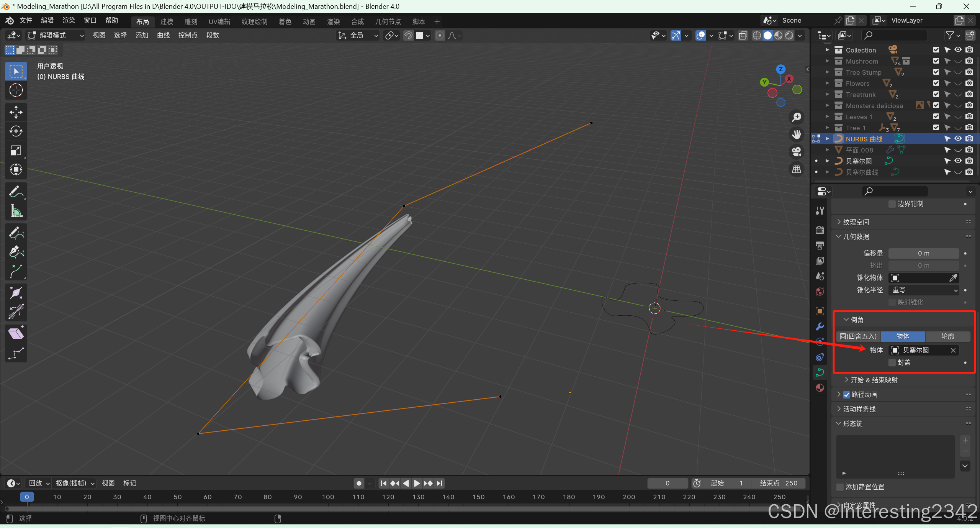This screenshot has width=980, height=528.
Task: Click the 偏移量 value slider field
Action: pyautogui.click(x=923, y=253)
